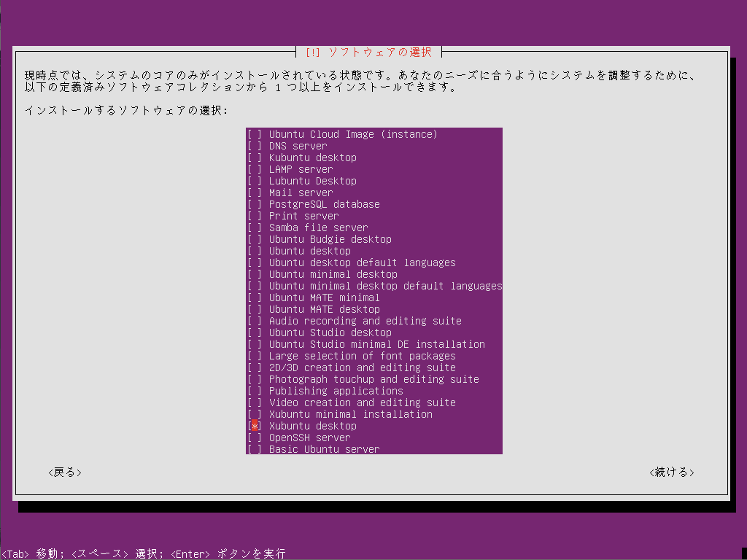This screenshot has height=560, width=747.
Task: Click the 'Mail server' list label
Action: (301, 192)
